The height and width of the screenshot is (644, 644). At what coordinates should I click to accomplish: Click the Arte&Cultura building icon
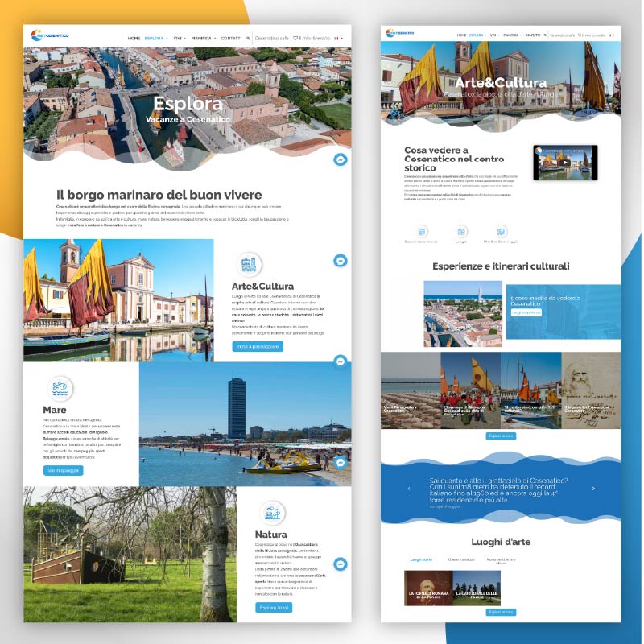pos(249,265)
